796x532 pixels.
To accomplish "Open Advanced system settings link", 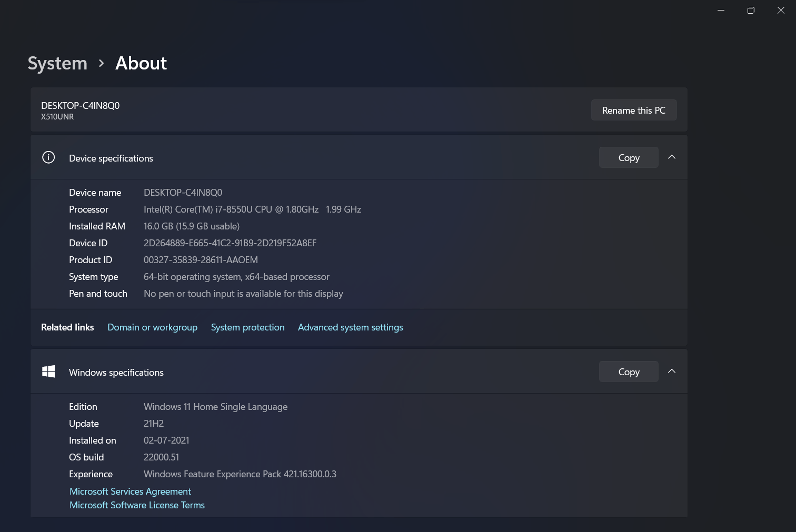I will [351, 327].
